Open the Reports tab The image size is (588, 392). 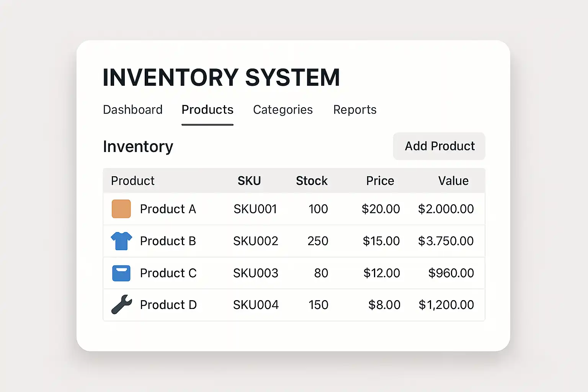355,110
